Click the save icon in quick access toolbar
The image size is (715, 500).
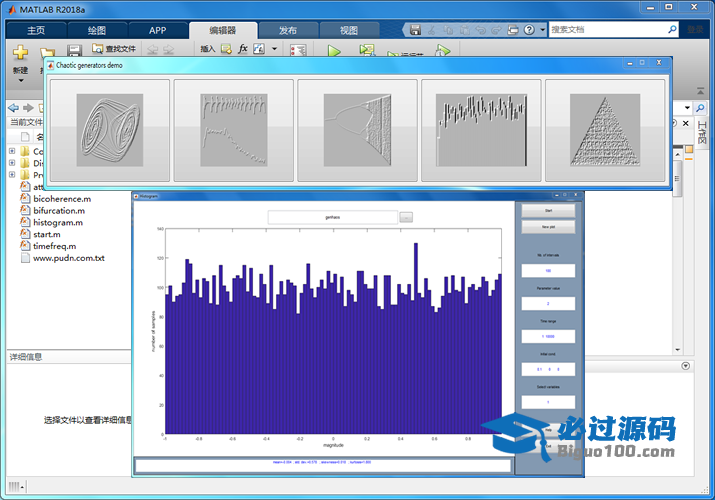pos(415,30)
